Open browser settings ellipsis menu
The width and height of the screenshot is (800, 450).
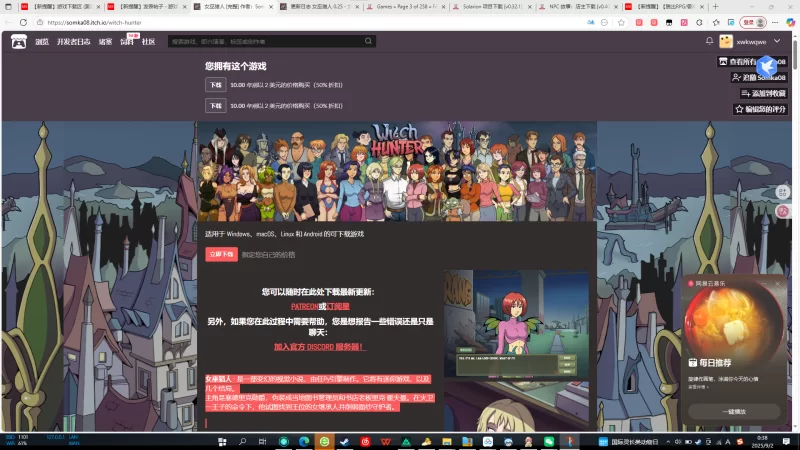pos(775,22)
